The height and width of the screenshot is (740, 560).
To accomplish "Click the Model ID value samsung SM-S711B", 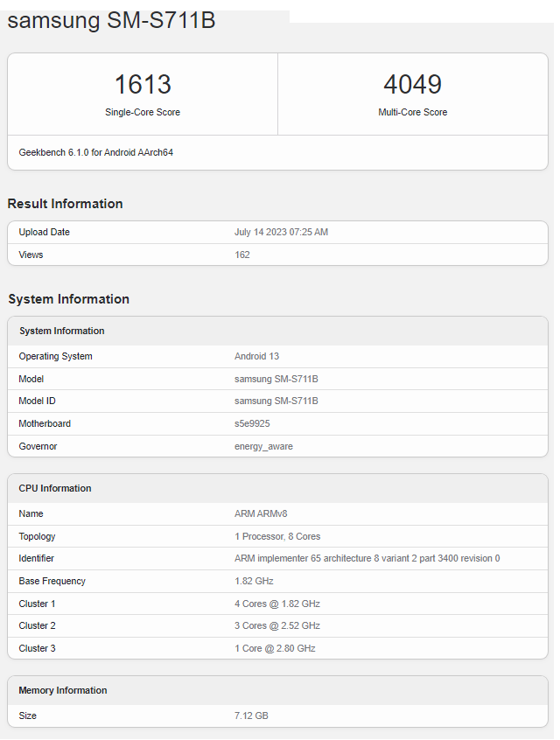I will coord(276,401).
